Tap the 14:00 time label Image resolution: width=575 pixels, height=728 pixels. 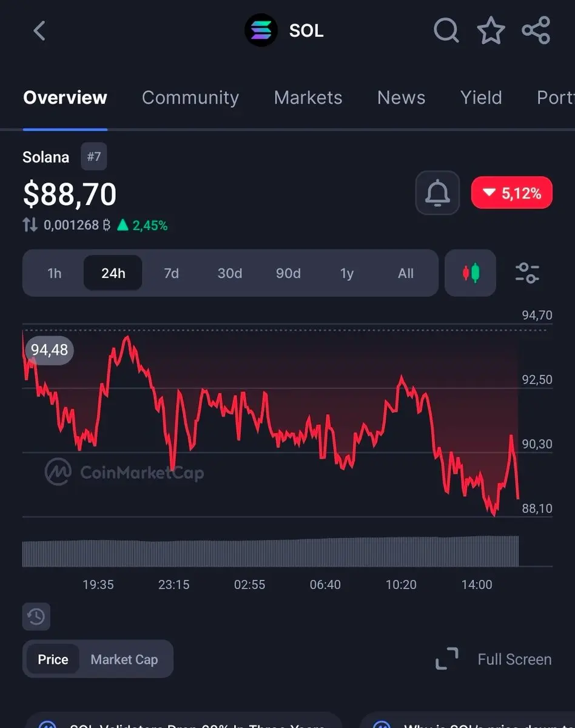click(477, 584)
